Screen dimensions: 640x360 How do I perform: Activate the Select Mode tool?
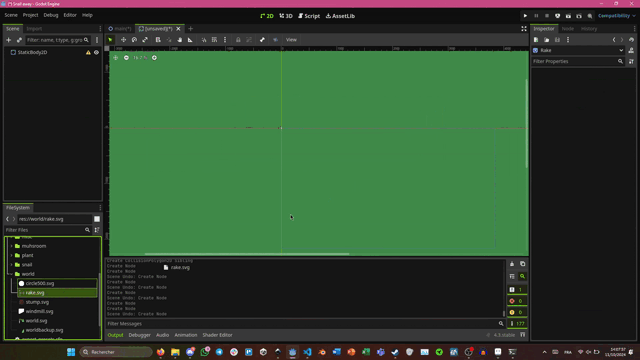[x=110, y=40]
